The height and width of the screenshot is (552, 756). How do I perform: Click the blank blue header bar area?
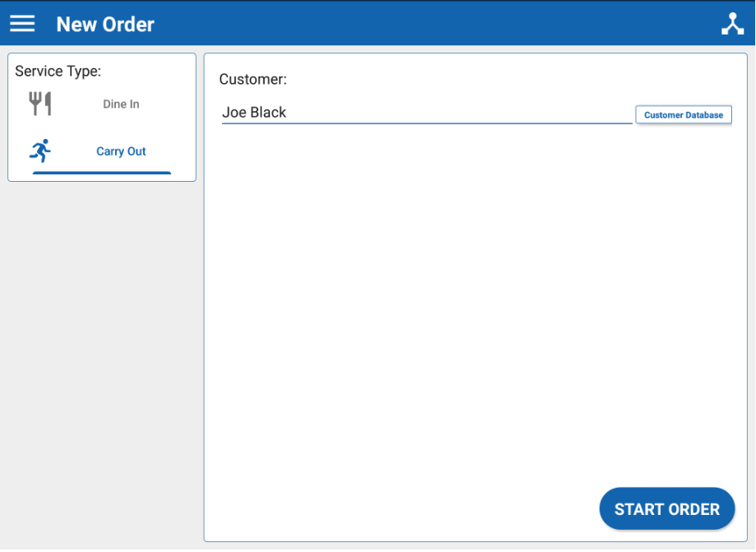click(x=428, y=24)
